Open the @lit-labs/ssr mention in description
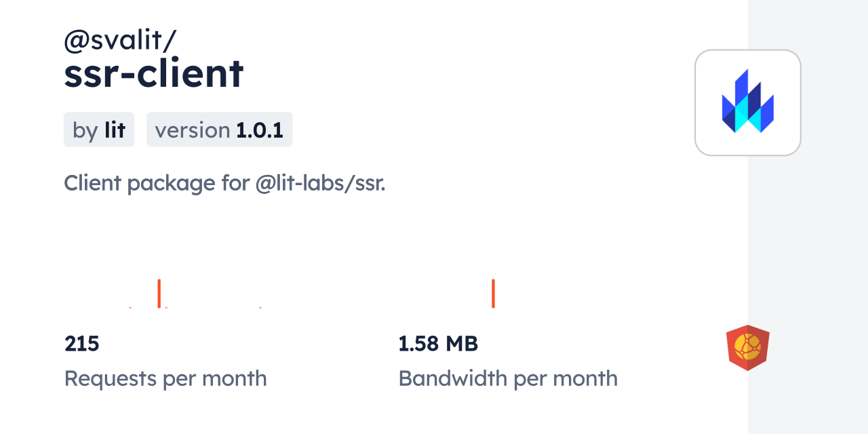The height and width of the screenshot is (434, 868). click(321, 183)
